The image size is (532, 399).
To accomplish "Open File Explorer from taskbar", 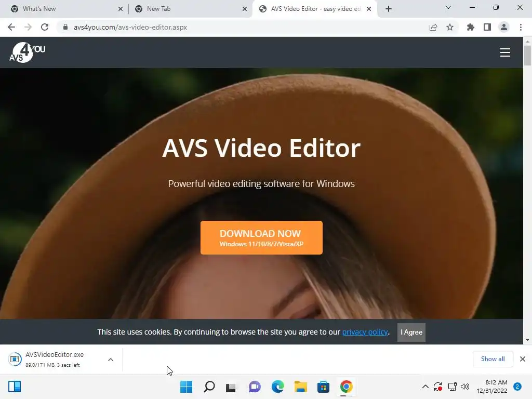I will (x=301, y=387).
